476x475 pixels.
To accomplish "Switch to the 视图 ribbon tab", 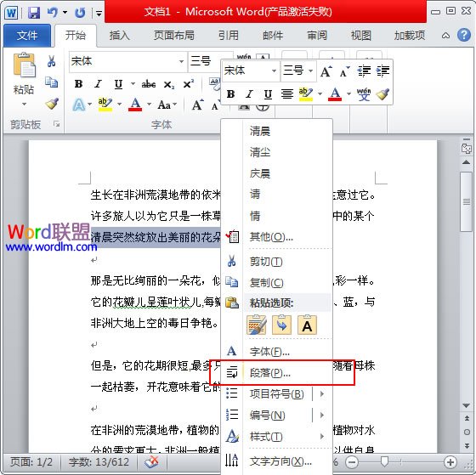I will (361, 36).
